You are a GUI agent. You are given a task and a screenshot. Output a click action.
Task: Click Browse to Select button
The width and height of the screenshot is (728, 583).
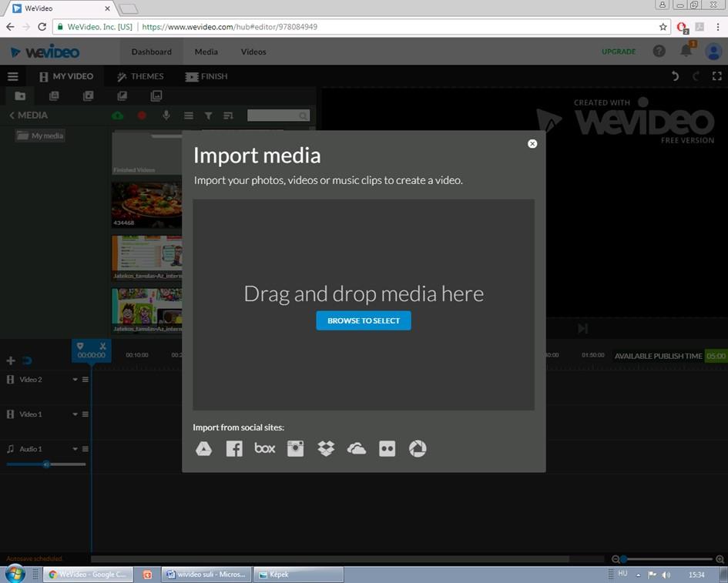(364, 320)
